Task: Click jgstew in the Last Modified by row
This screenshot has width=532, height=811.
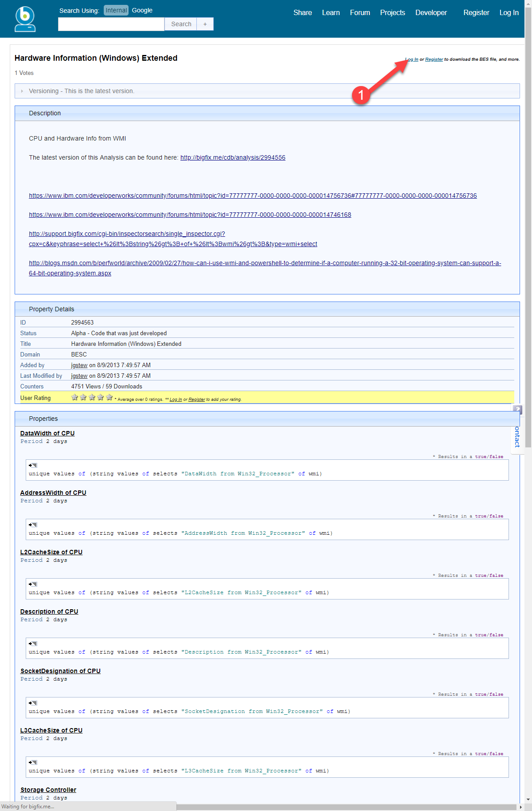Action: tap(79, 376)
